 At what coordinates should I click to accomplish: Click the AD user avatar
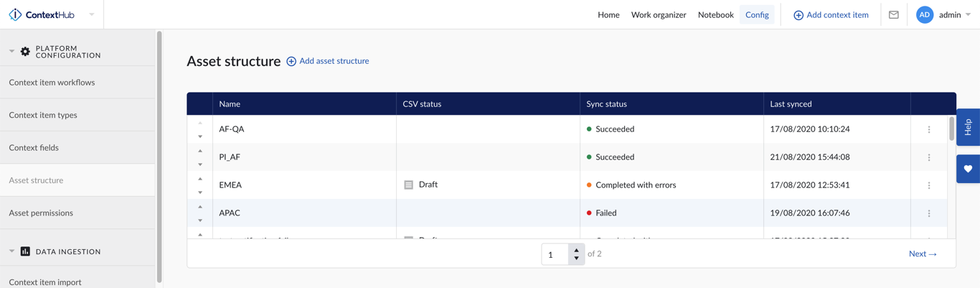pos(925,14)
